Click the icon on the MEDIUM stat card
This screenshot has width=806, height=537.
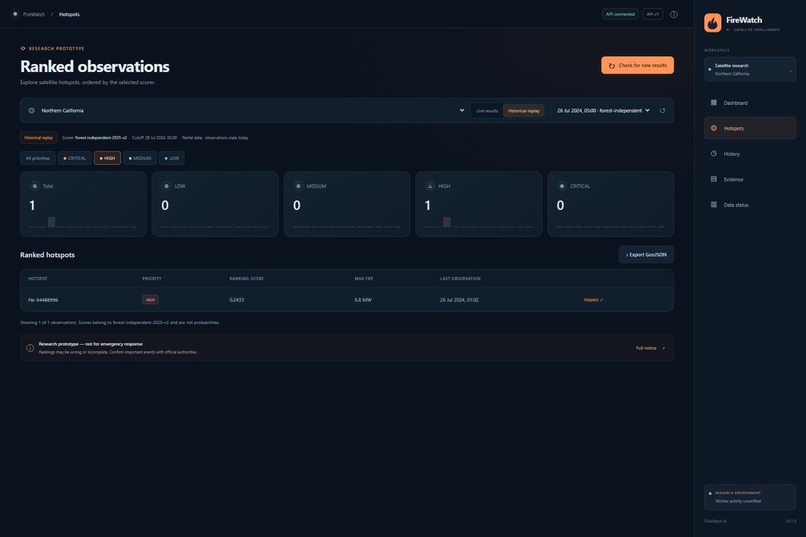click(x=298, y=186)
